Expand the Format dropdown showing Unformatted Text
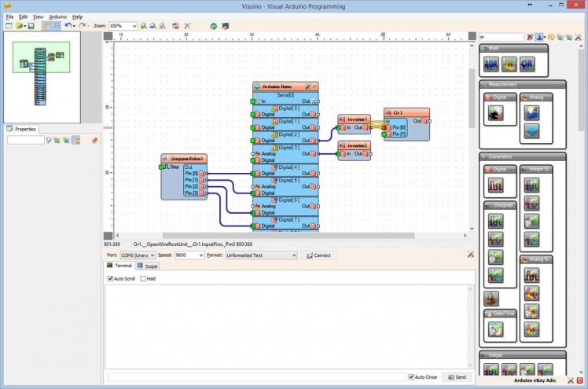This screenshot has width=588, height=389. tap(294, 255)
